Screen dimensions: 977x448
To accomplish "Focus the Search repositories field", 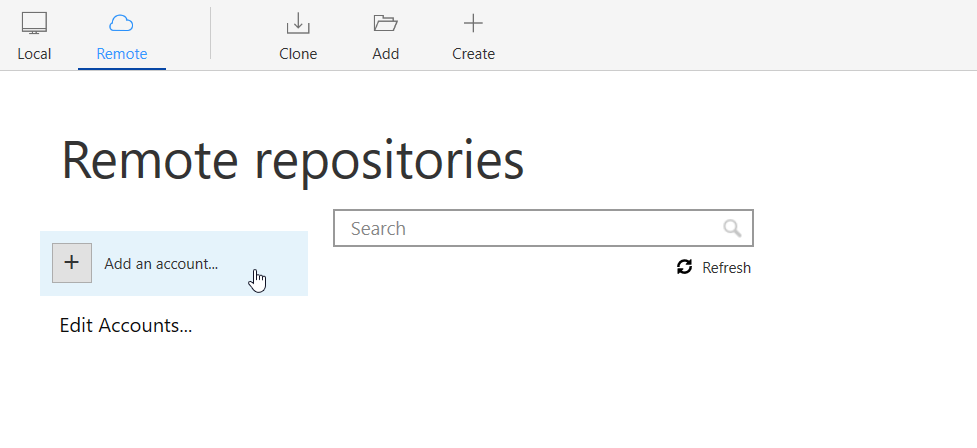I will point(543,228).
